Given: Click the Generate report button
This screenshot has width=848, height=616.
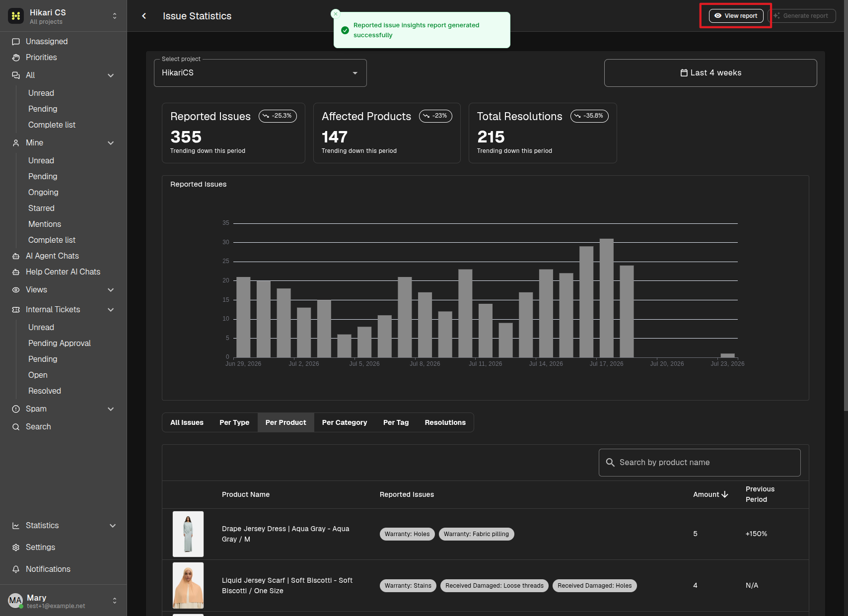Looking at the screenshot, I should pos(802,16).
